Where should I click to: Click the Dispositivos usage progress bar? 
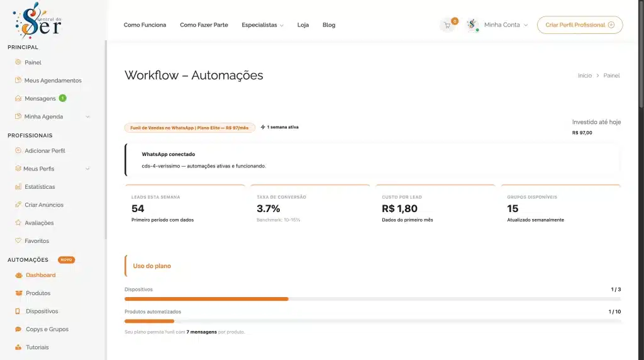pyautogui.click(x=372, y=299)
